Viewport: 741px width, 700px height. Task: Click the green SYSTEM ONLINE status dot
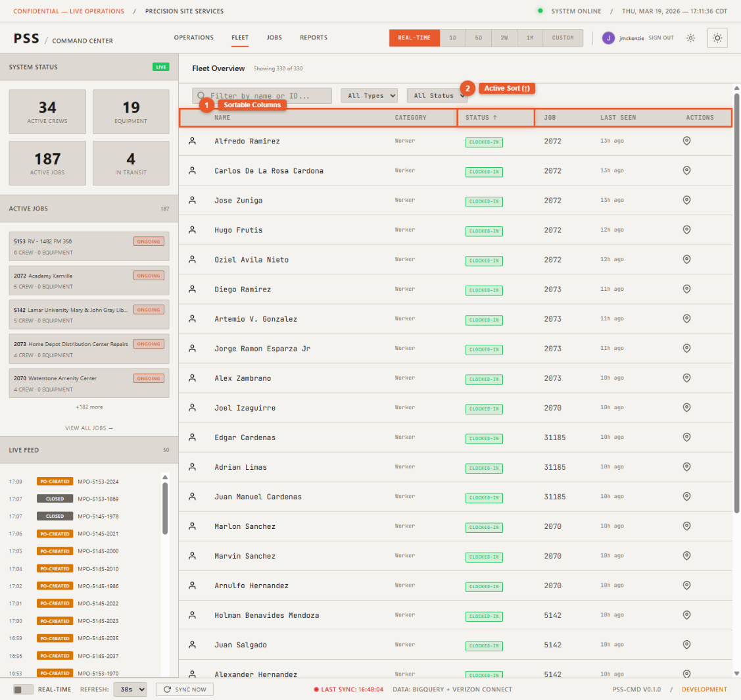[x=539, y=11]
